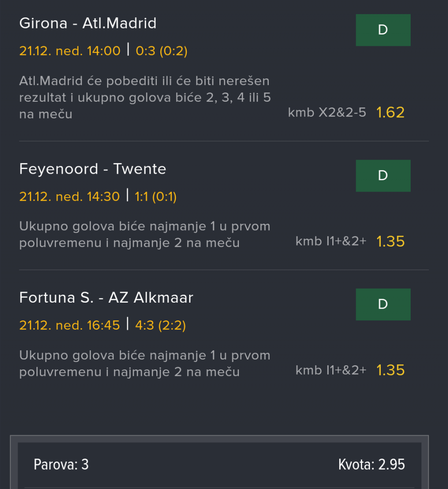Click the 21.12. ned. 16:45 kickoff time
The height and width of the screenshot is (489, 448).
(x=70, y=326)
